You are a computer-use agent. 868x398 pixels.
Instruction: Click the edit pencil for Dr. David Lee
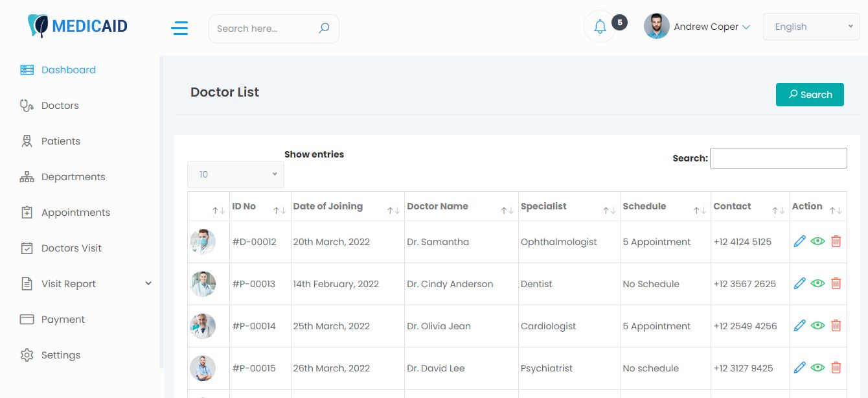(799, 368)
